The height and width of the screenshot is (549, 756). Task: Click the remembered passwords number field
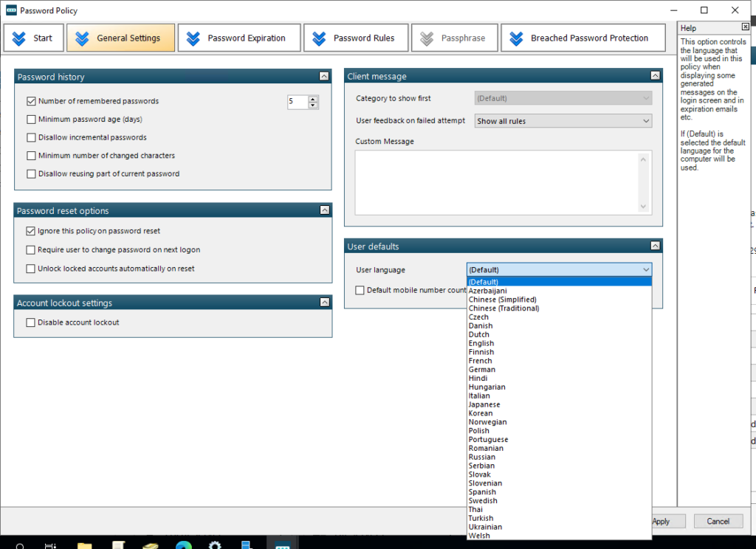coord(298,102)
